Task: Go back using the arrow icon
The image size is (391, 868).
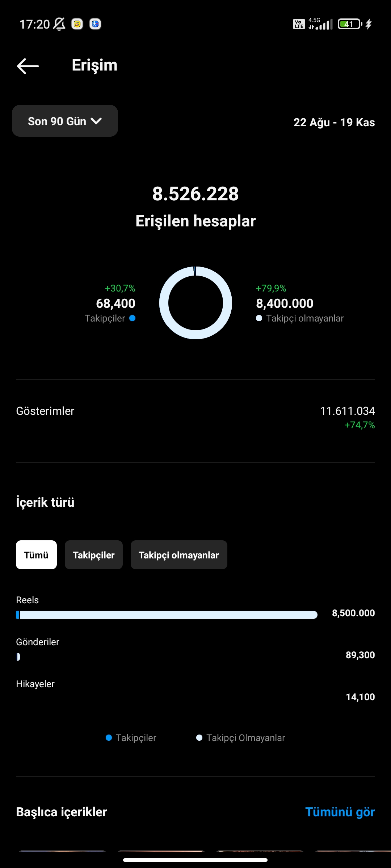Action: tap(28, 66)
